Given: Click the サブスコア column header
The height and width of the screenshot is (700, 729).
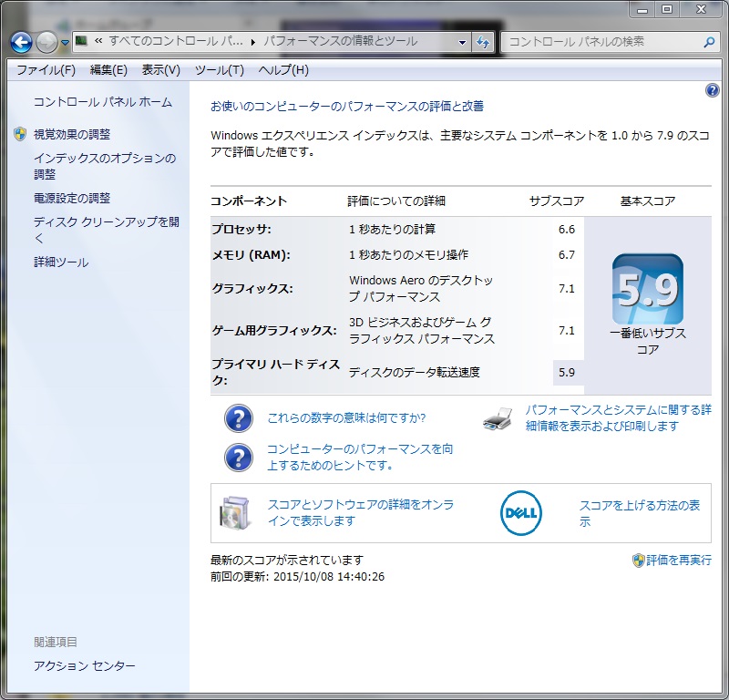Looking at the screenshot, I should [x=557, y=201].
